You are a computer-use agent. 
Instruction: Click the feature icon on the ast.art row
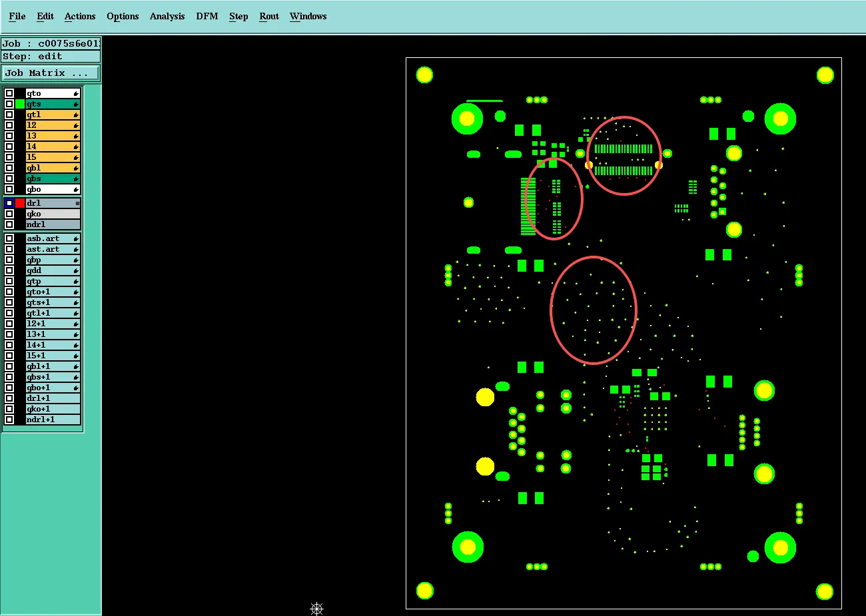coord(76,249)
